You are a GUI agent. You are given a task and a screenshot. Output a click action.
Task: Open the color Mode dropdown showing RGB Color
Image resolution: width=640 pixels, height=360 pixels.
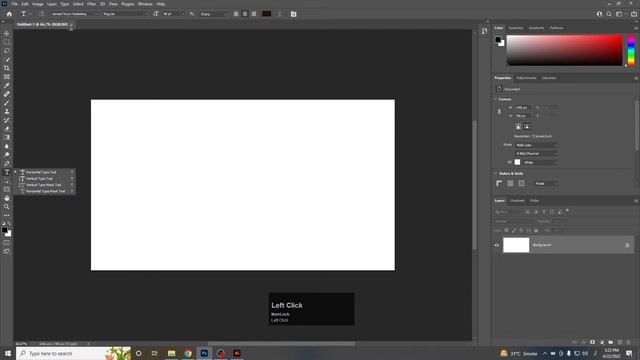[536, 145]
